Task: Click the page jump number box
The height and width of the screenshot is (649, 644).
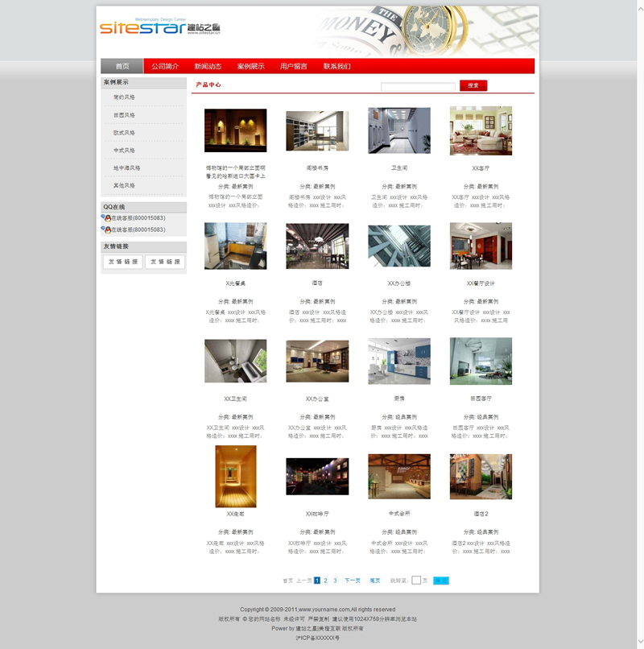Action: click(x=416, y=580)
